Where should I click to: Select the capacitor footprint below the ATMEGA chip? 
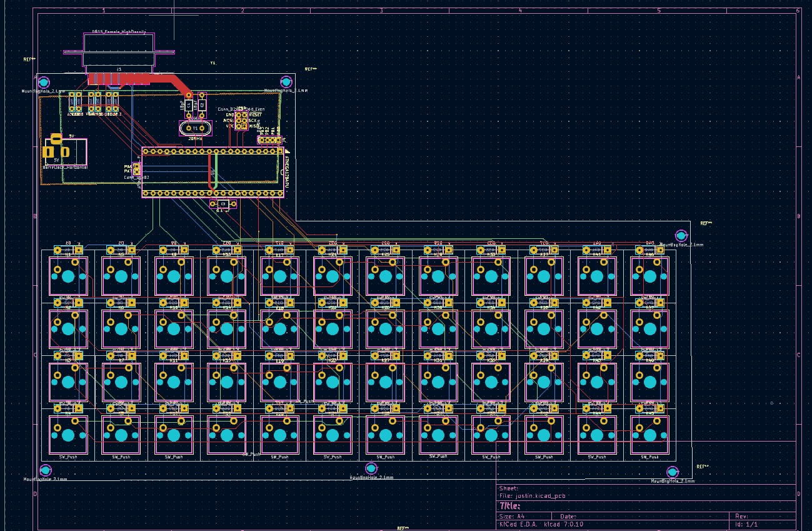coord(223,204)
